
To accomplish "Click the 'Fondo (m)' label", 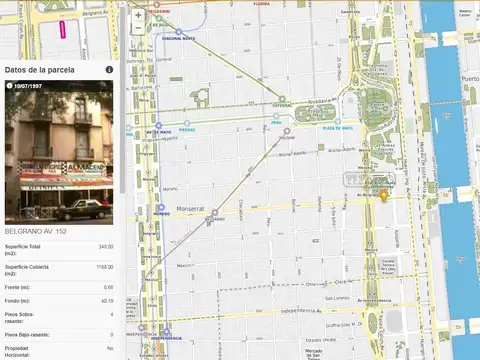I will click(x=17, y=301).
